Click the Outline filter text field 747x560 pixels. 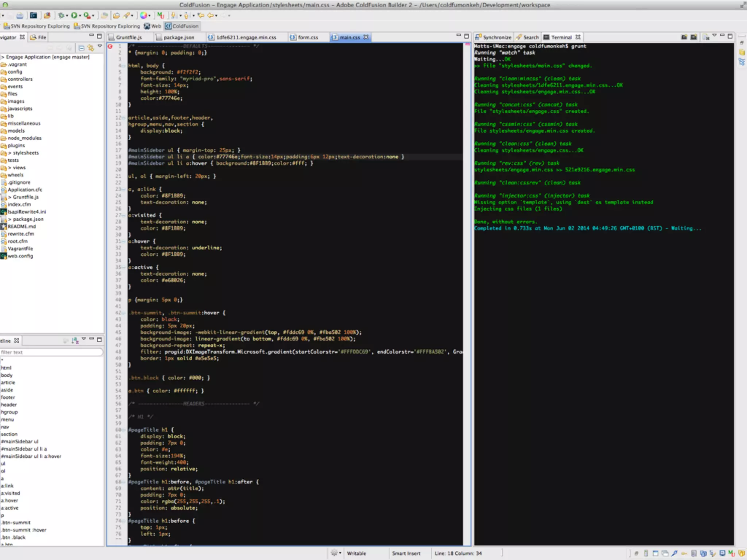click(51, 352)
